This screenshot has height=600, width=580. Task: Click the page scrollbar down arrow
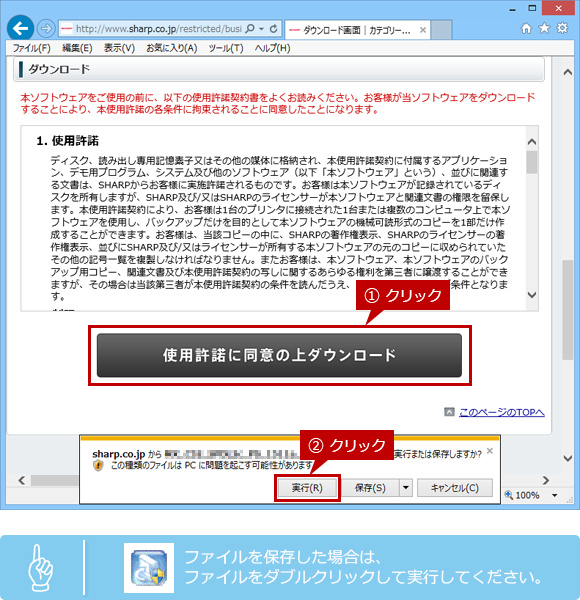click(x=568, y=458)
